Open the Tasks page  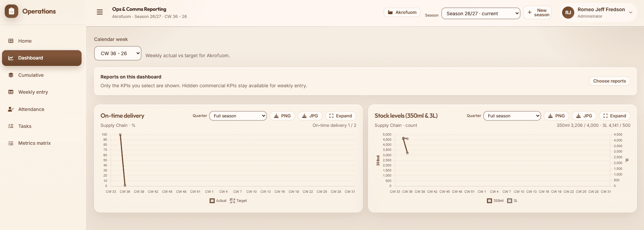click(x=42, y=126)
